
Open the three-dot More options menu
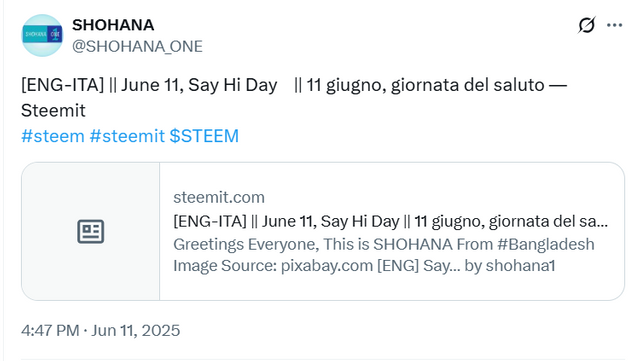614,25
